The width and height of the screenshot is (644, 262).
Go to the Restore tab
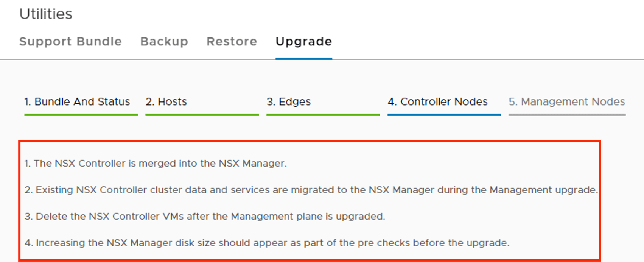pyautogui.click(x=232, y=41)
